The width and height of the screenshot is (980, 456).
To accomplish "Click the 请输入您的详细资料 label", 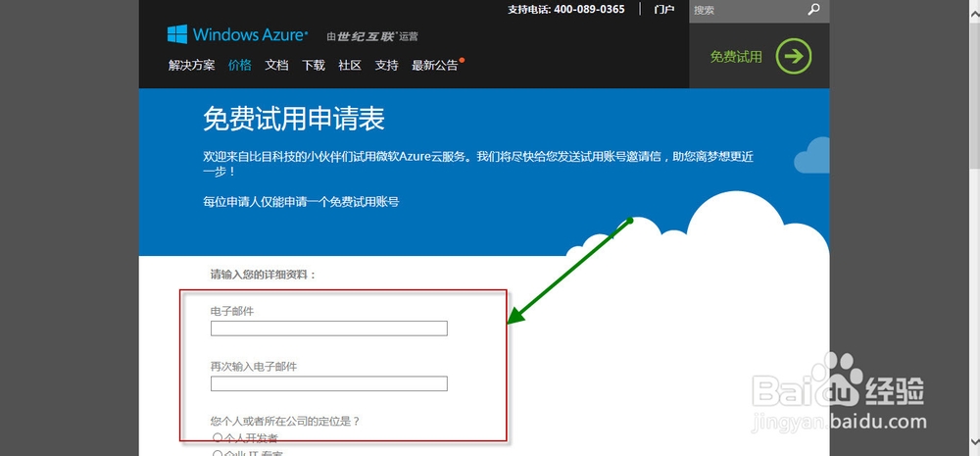I will 263,274.
